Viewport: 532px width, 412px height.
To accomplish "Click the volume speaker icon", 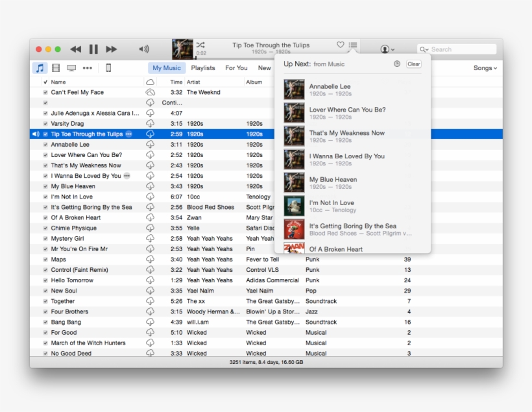I will coord(144,49).
